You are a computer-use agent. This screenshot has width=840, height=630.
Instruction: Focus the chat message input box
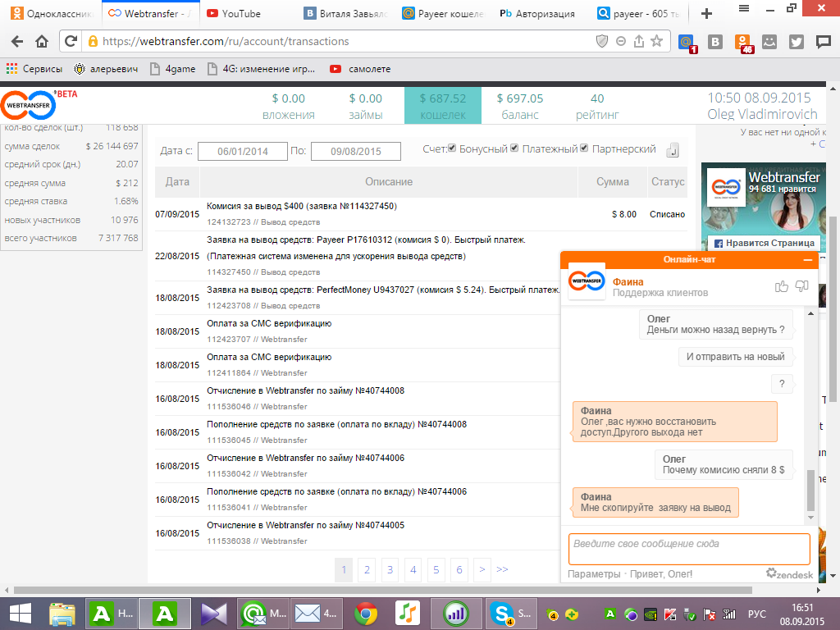[689, 549]
